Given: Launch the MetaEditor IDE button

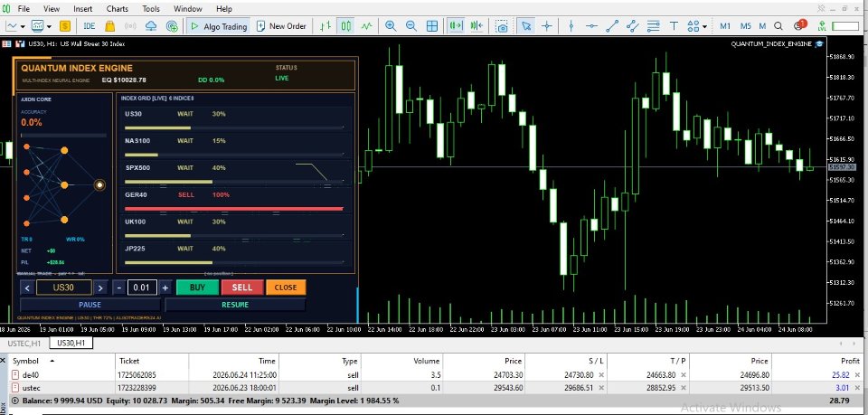Looking at the screenshot, I should (90, 25).
